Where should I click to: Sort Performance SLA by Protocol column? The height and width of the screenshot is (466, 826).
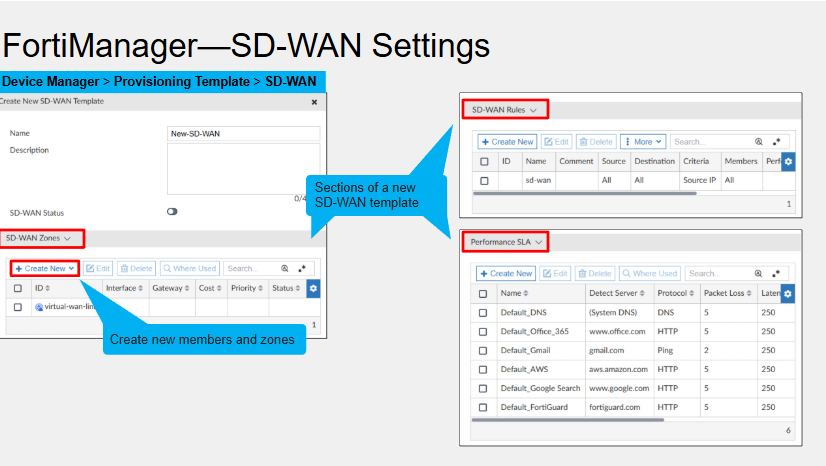676,293
